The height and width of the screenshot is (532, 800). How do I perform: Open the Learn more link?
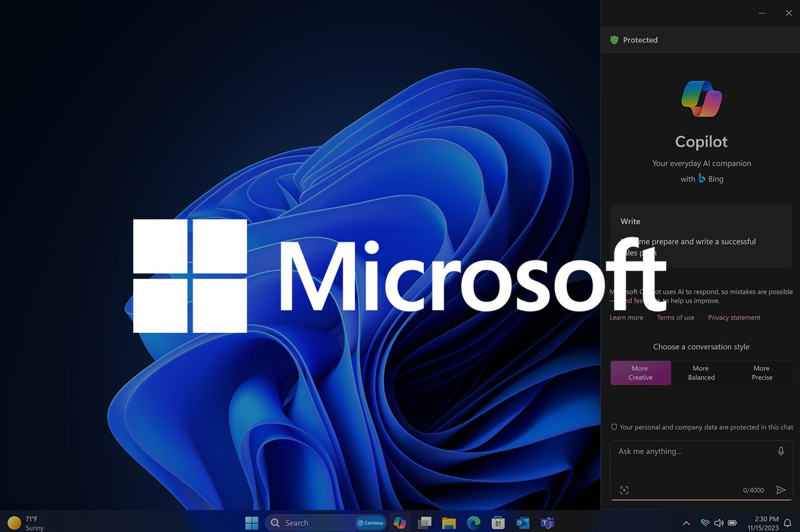[626, 318]
